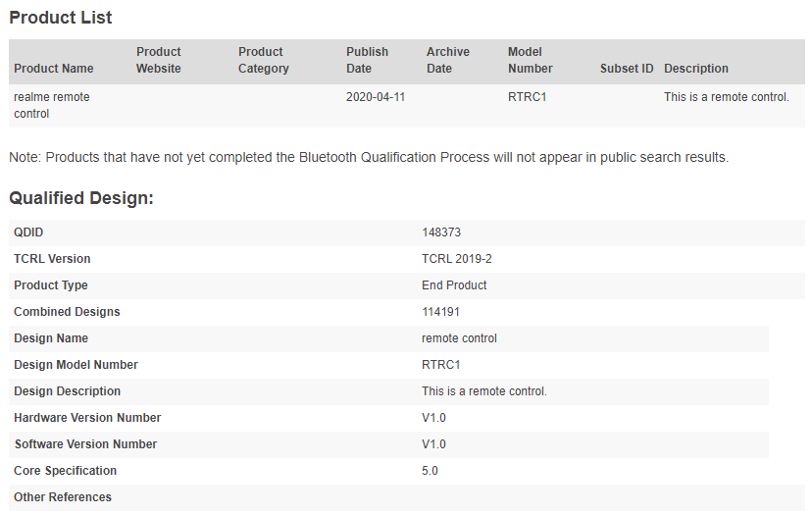Select the Subset ID column header

point(626,69)
